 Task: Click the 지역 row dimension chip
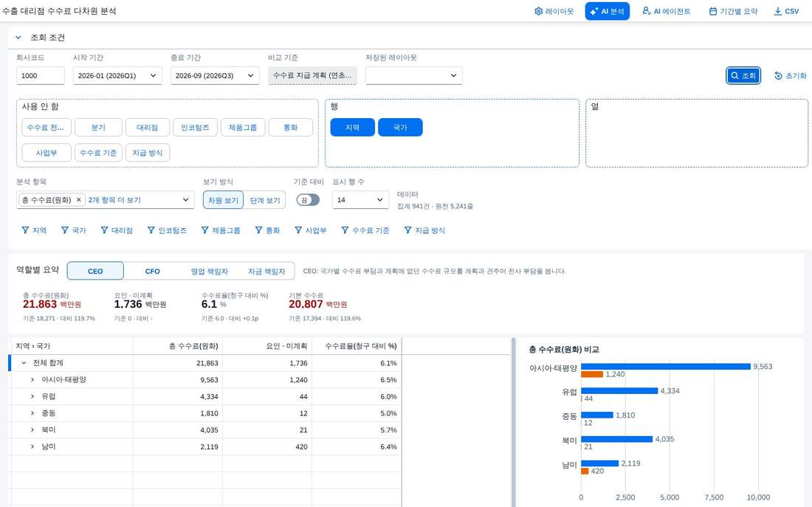point(353,128)
